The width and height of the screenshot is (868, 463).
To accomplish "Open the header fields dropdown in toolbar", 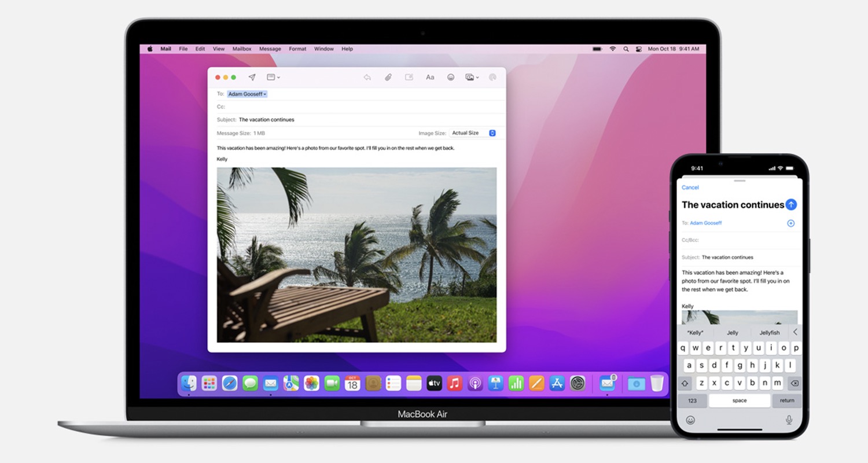I will (x=273, y=77).
